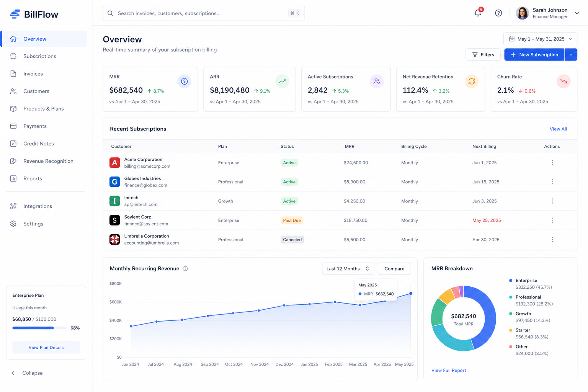The image size is (588, 392).
Task: Click the donut chart center Total MRR
Action: 464,319
